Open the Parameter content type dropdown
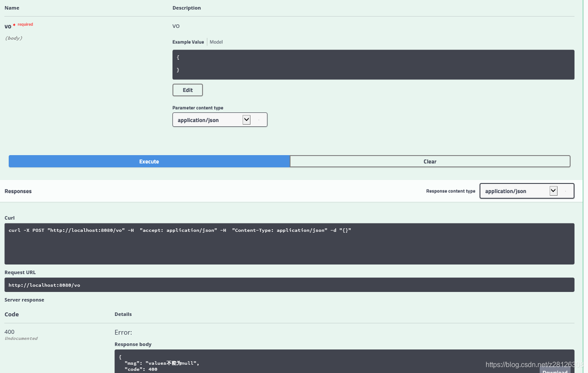The height and width of the screenshot is (373, 588). pyautogui.click(x=220, y=120)
